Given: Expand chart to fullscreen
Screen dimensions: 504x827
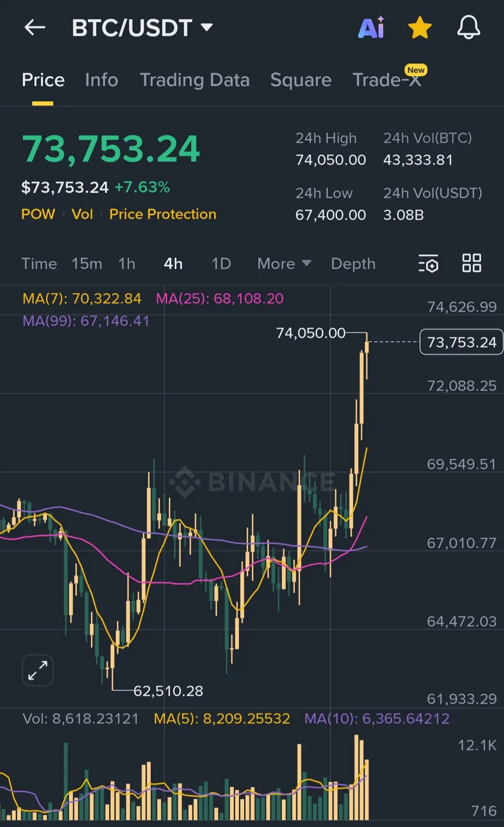Looking at the screenshot, I should click(38, 670).
